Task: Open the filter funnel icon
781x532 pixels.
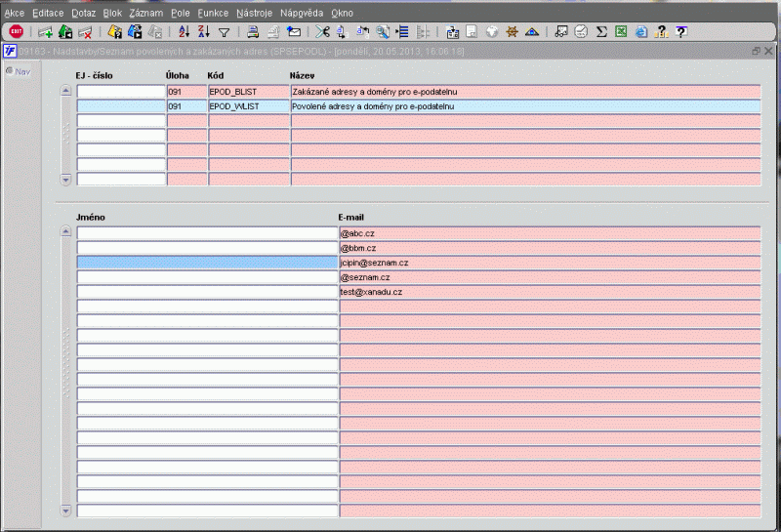Action: click(225, 33)
